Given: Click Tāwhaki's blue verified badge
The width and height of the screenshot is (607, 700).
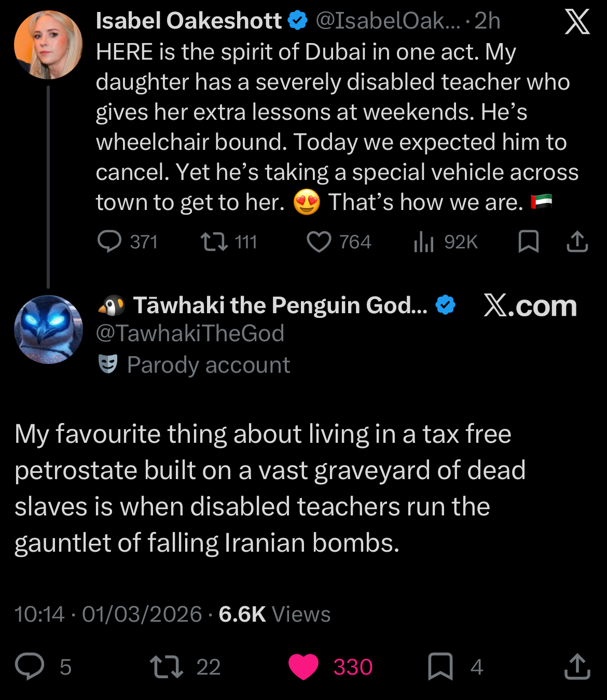Looking at the screenshot, I should [x=445, y=305].
